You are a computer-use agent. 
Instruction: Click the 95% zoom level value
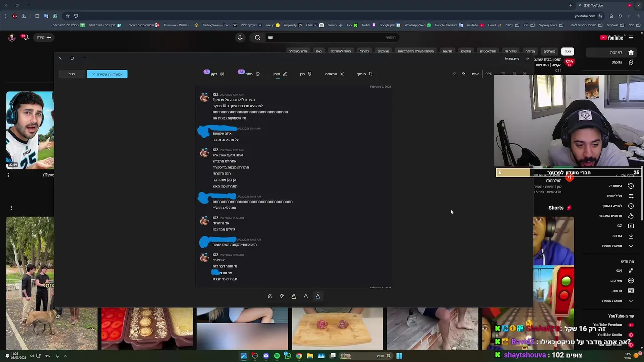coord(488,74)
